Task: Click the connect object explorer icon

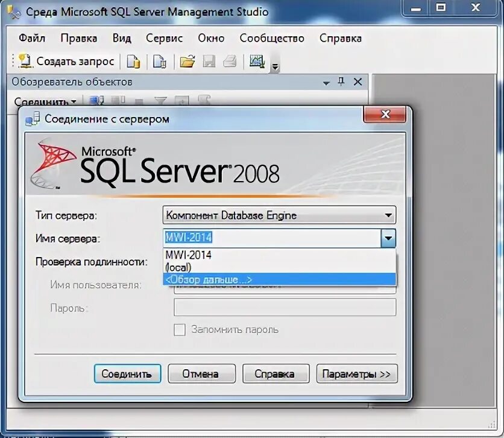Action: [x=96, y=101]
